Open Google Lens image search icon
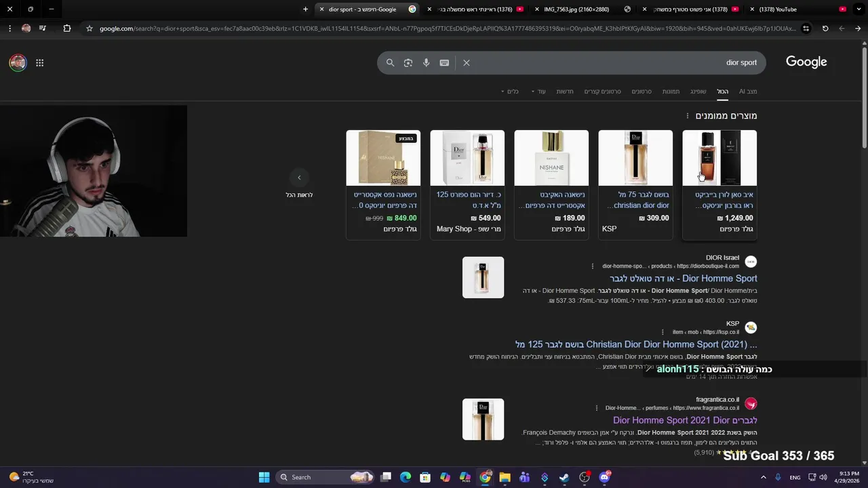868x488 pixels. point(408,62)
